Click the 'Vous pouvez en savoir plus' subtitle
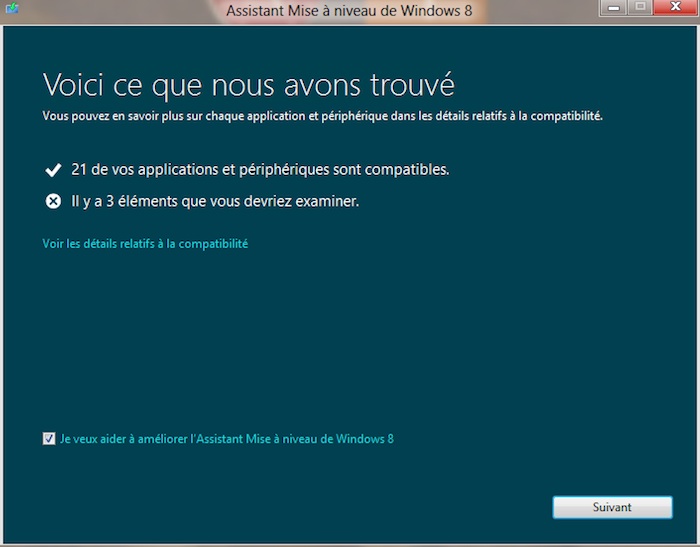 [322, 116]
